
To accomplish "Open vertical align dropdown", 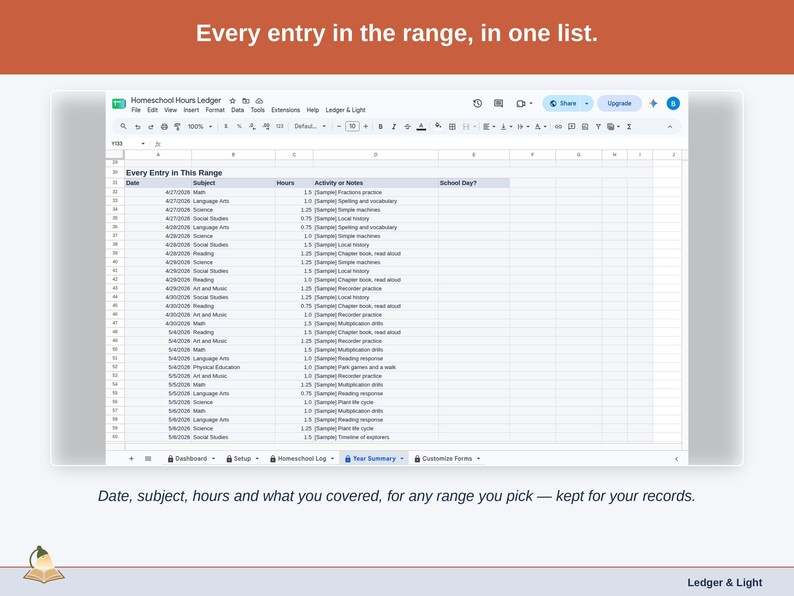I will click(x=506, y=127).
